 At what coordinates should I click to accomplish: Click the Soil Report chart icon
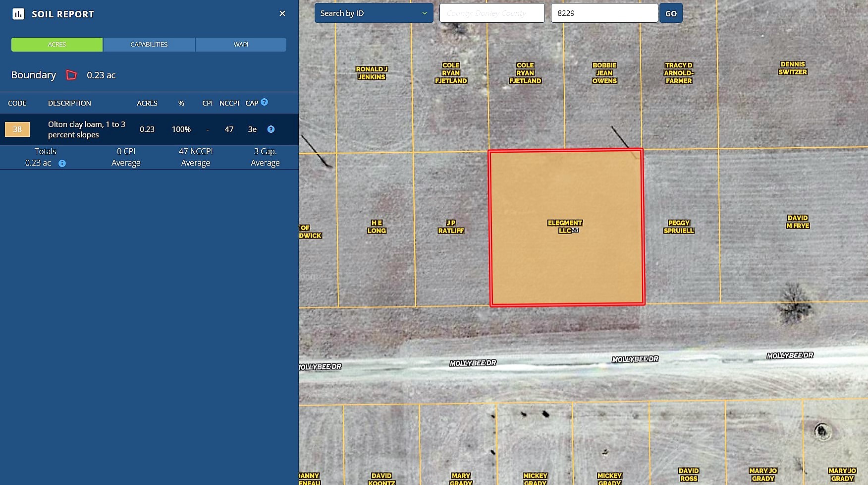(x=18, y=14)
